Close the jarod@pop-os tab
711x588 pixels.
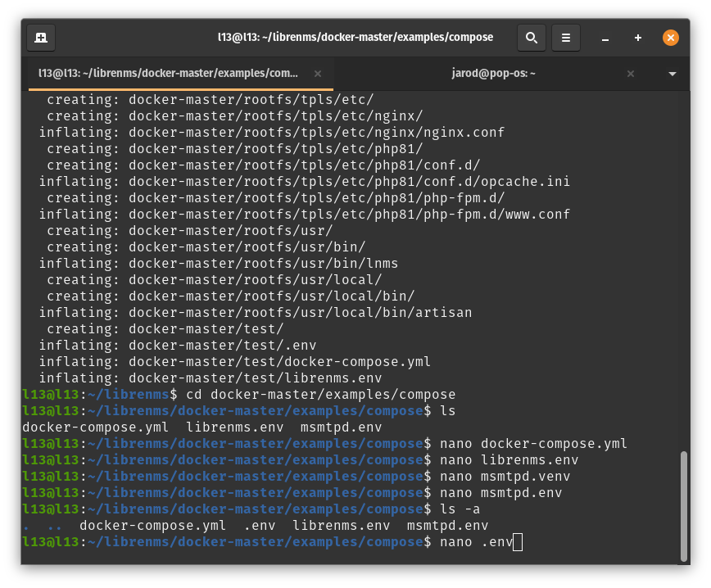click(630, 74)
